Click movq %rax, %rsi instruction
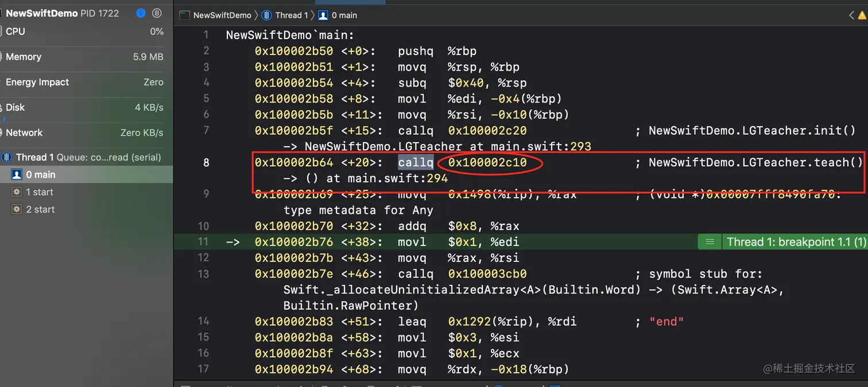 (459, 258)
